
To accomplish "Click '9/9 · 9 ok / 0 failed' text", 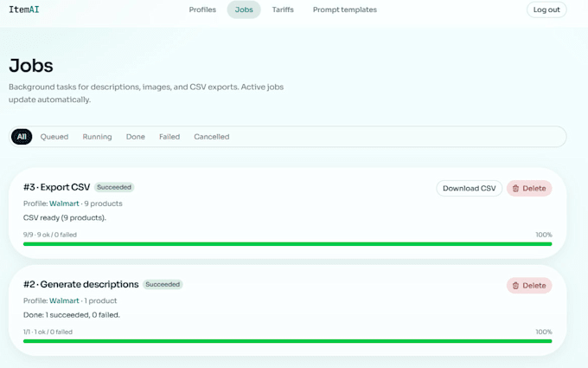I will tap(50, 235).
